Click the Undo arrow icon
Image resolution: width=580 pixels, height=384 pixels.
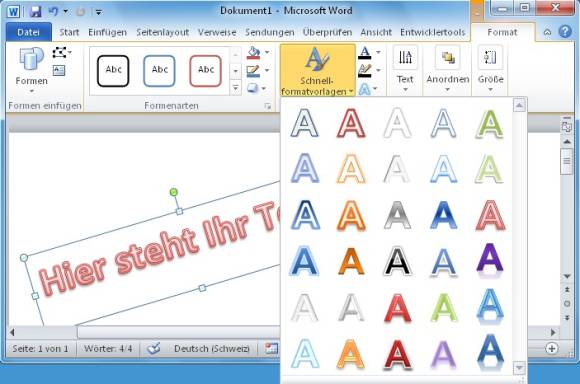(x=53, y=11)
